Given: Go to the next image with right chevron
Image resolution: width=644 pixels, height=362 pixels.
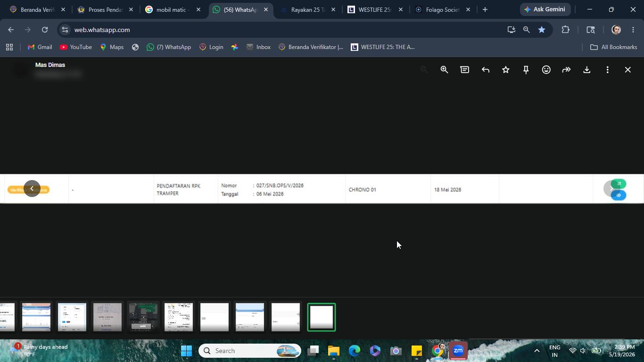Looking at the screenshot, I should tap(612, 189).
